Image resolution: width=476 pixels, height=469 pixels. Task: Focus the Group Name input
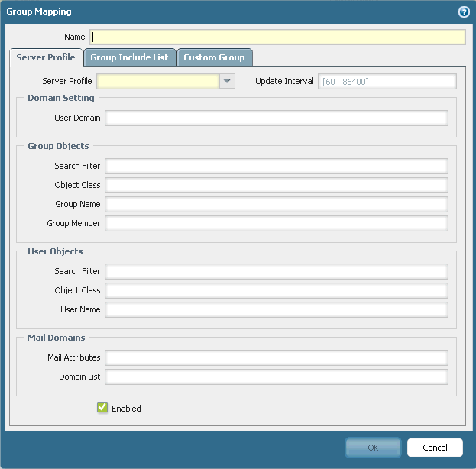276,204
